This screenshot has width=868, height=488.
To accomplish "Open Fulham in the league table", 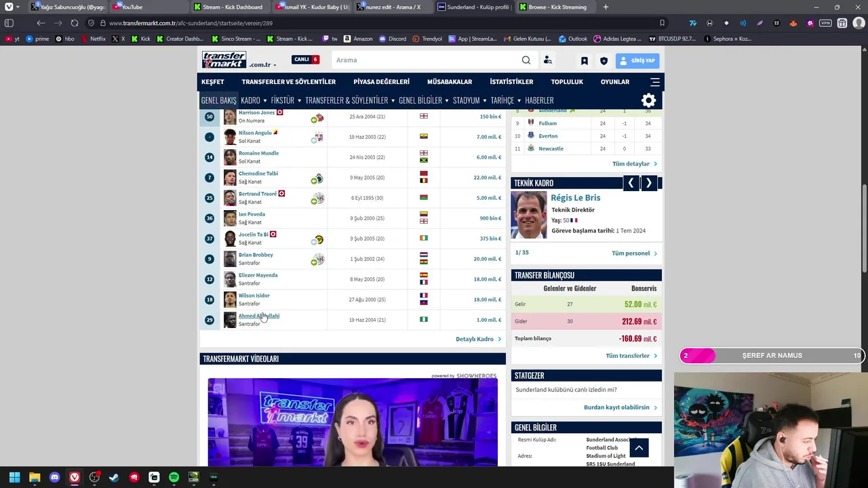I will pos(547,123).
